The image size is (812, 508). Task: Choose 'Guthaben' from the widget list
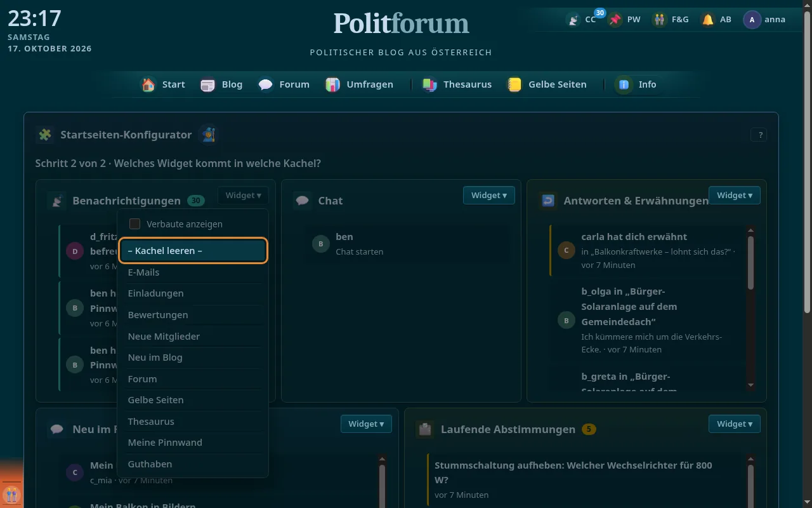click(x=193, y=464)
